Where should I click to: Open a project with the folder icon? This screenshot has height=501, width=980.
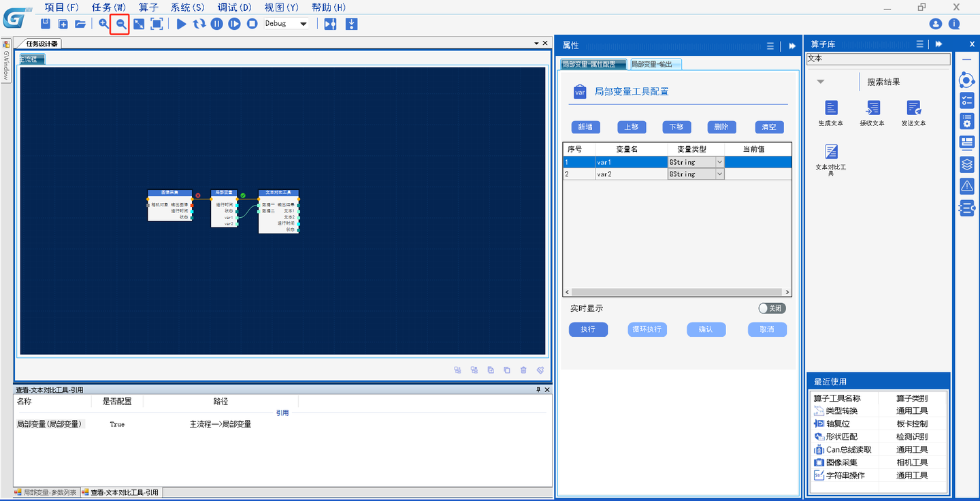click(80, 24)
